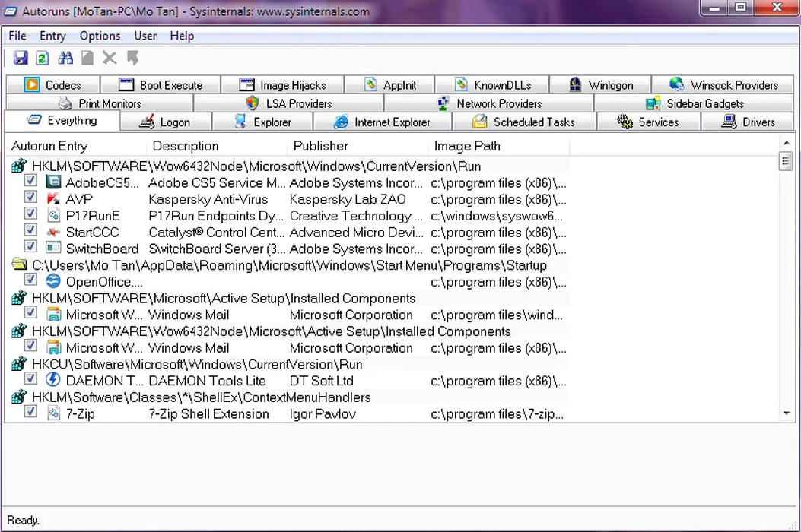Open the Codecs tab

(53, 85)
